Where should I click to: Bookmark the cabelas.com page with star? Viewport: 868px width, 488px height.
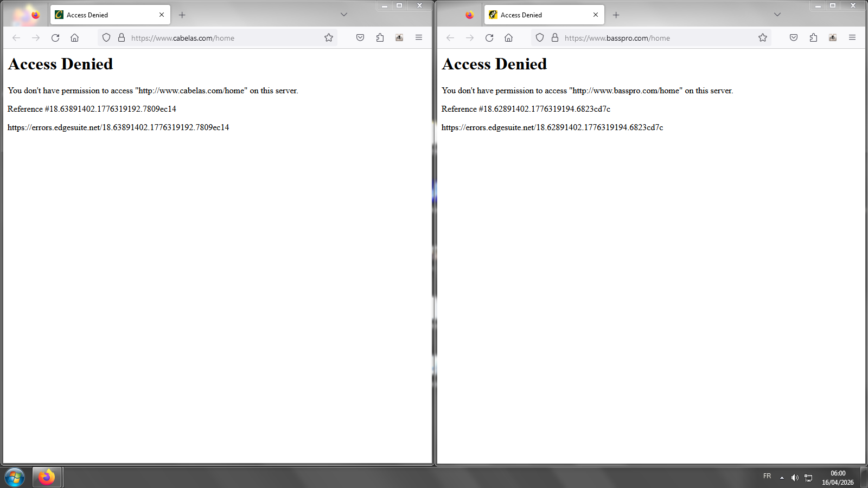coord(329,38)
